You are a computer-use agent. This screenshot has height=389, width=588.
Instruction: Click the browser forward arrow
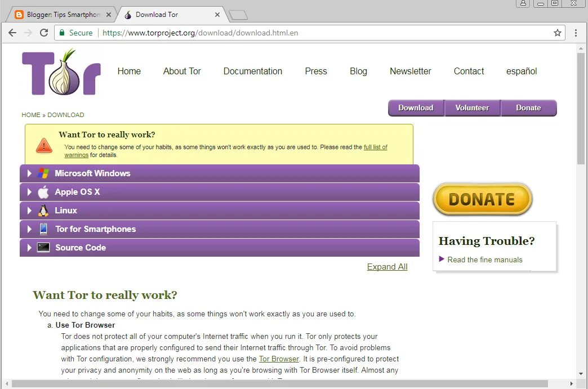[28, 33]
